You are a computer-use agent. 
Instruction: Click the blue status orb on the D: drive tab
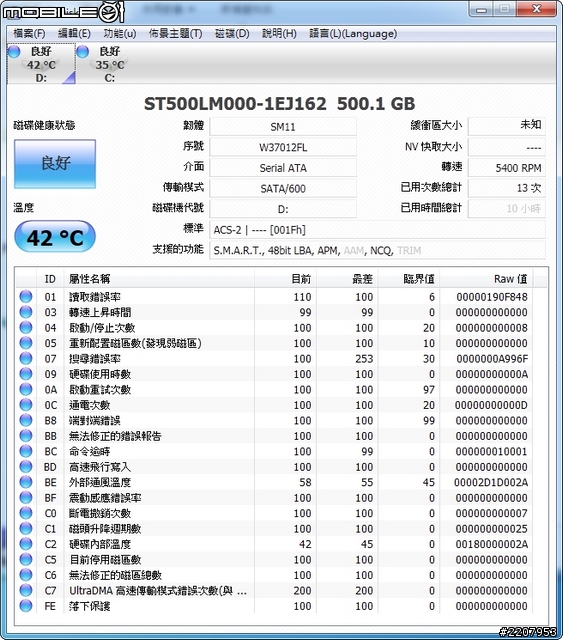pos(14,52)
